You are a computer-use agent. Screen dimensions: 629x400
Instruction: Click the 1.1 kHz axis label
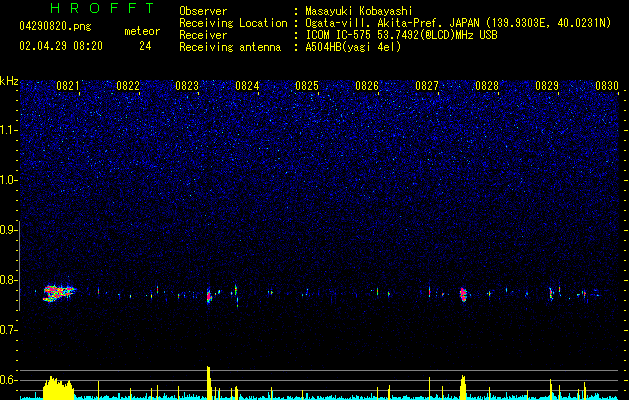click(x=8, y=130)
